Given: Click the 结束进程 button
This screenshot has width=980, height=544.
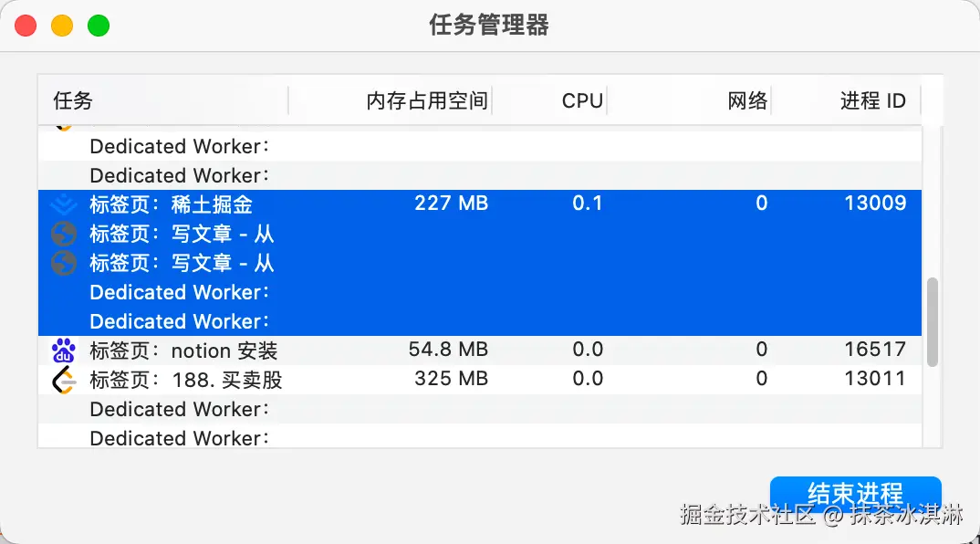Looking at the screenshot, I should (x=856, y=494).
